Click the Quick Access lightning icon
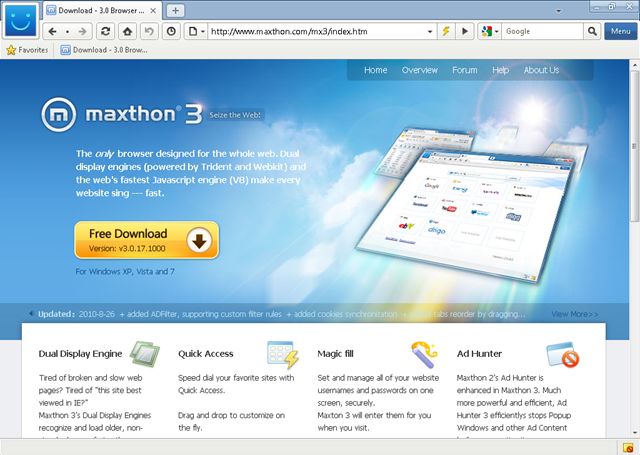The width and height of the screenshot is (640, 455). (x=283, y=354)
